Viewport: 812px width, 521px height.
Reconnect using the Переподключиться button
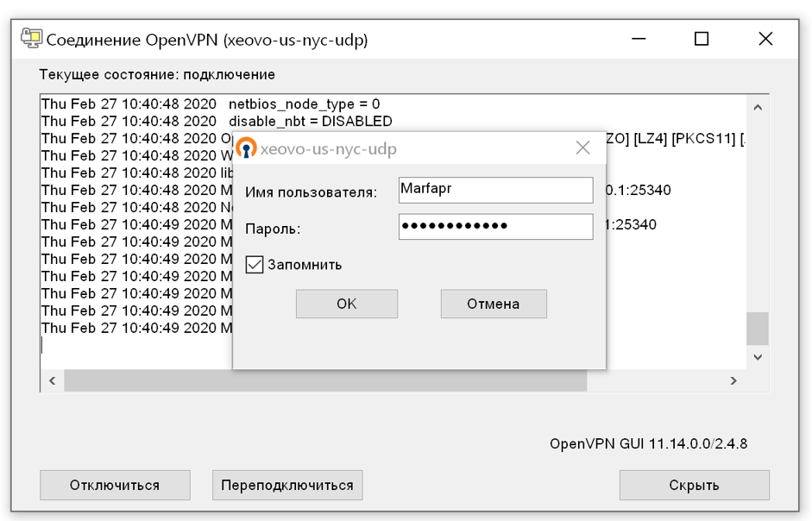287,486
